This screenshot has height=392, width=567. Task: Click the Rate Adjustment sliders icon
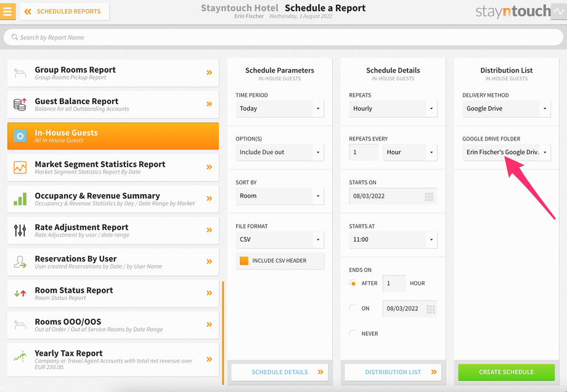click(20, 231)
